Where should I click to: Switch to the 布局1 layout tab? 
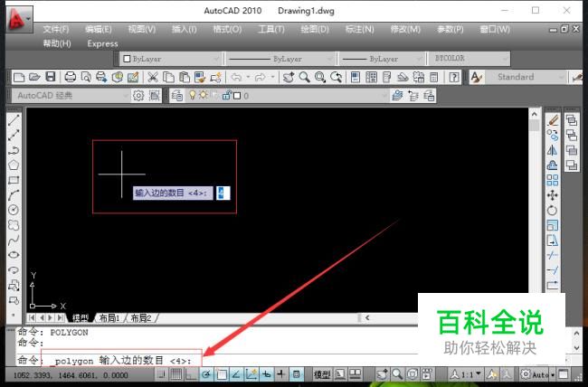pos(109,318)
